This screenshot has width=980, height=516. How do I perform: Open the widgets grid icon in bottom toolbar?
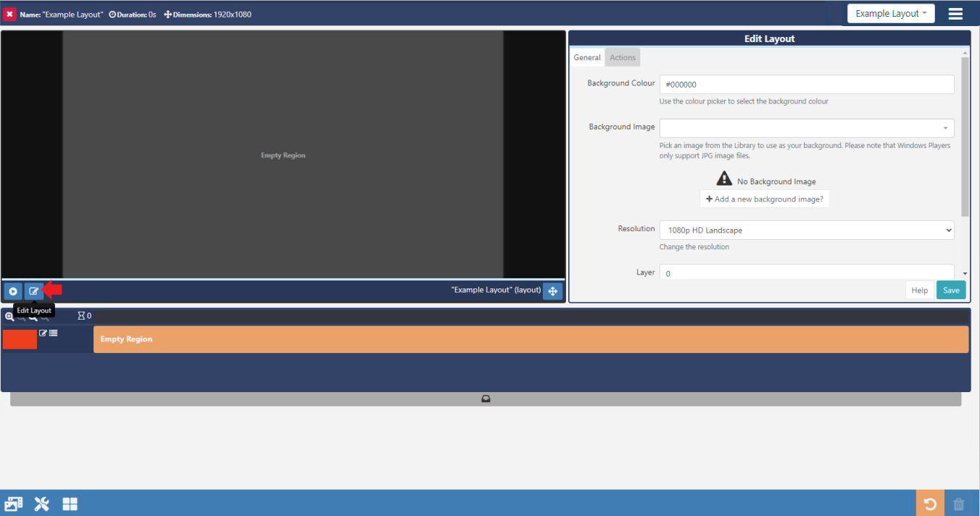(70, 503)
